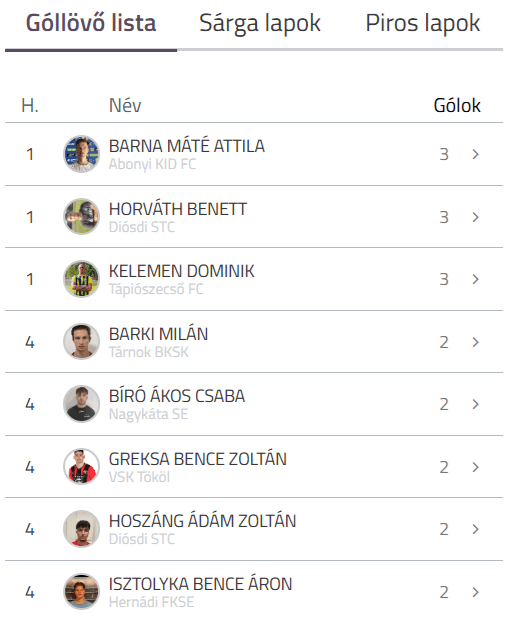The width and height of the screenshot is (505, 620).
Task: Expand Barki Milán row arrow
Action: pos(476,342)
